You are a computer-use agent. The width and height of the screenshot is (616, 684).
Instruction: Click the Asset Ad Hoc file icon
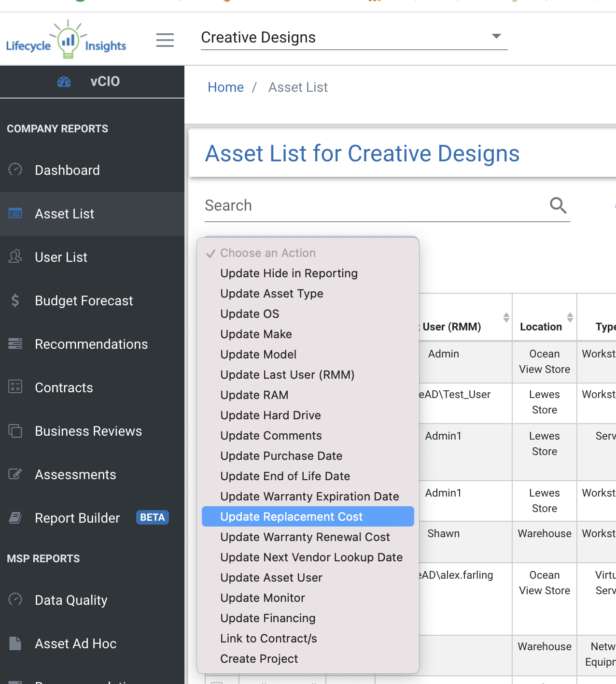(15, 643)
